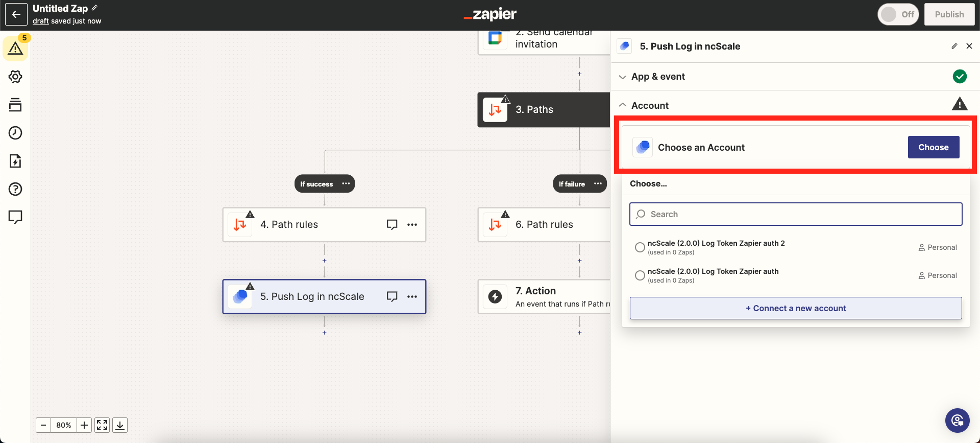
Task: Click the If success path label
Action: click(x=316, y=184)
